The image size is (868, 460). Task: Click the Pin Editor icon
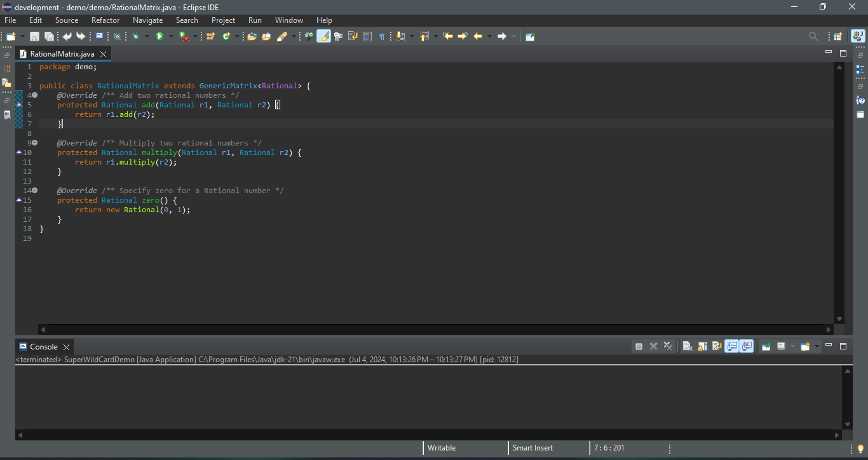[530, 37]
